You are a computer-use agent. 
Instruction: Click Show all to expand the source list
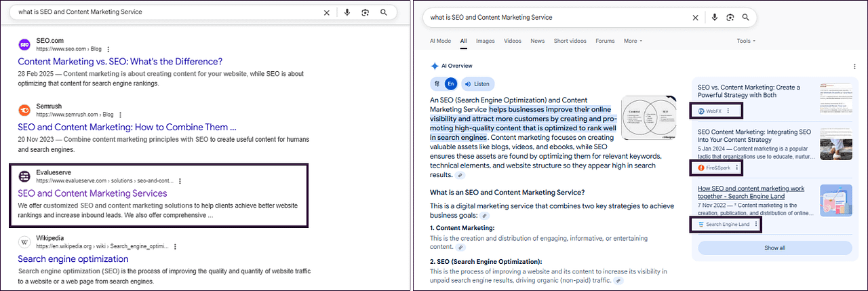pyautogui.click(x=774, y=248)
